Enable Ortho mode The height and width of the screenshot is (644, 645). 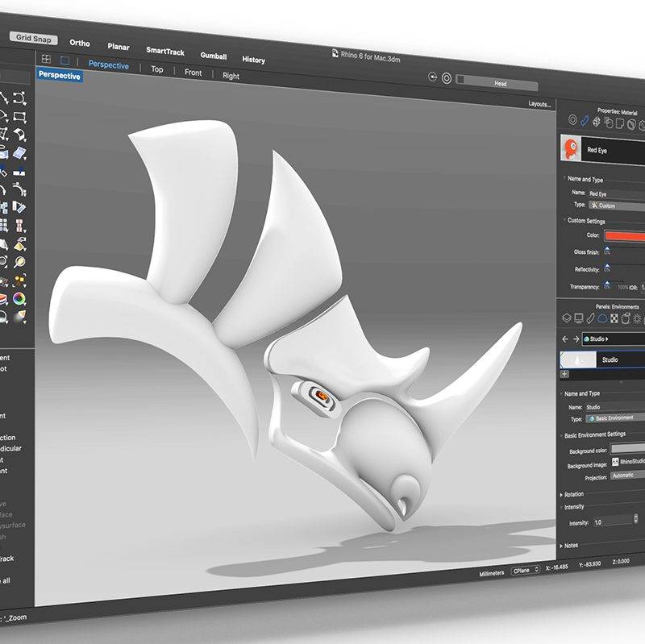click(80, 43)
